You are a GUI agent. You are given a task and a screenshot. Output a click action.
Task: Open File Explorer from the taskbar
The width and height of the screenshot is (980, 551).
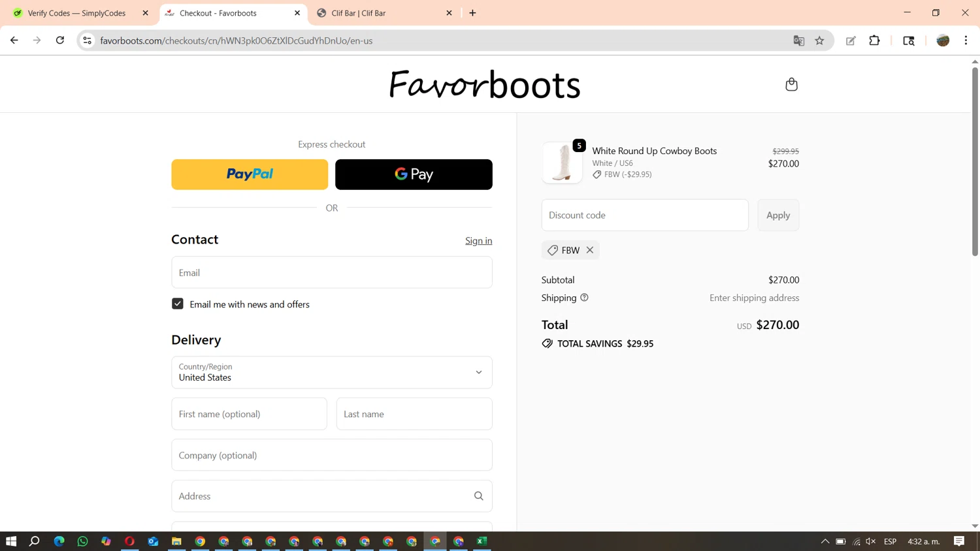[176, 541]
